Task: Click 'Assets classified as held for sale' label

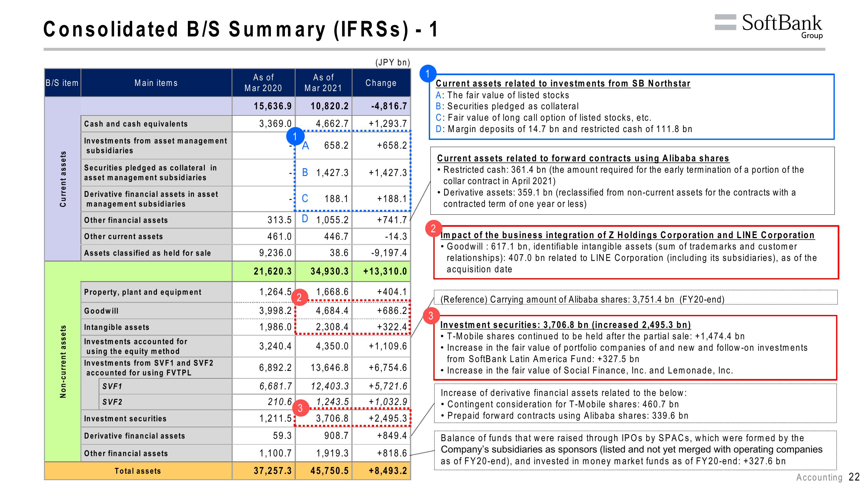Action: point(147,253)
